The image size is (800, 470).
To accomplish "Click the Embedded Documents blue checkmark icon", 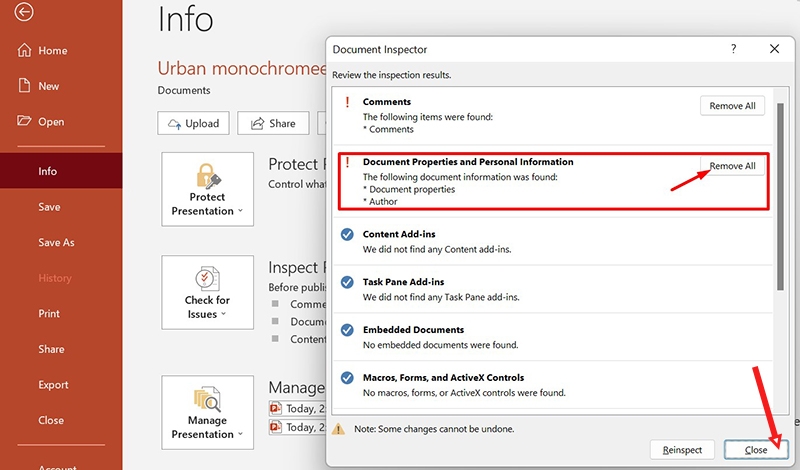I will pyautogui.click(x=347, y=330).
